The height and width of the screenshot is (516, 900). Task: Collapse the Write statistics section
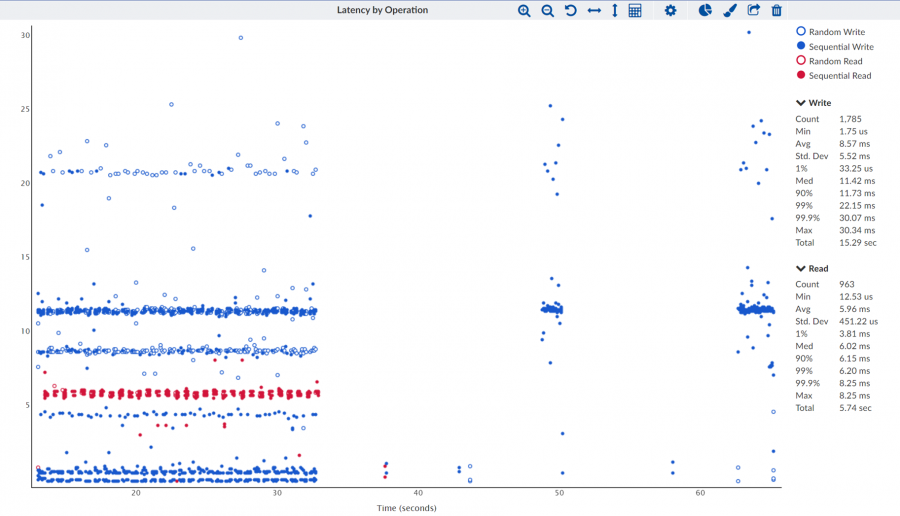pyautogui.click(x=801, y=103)
